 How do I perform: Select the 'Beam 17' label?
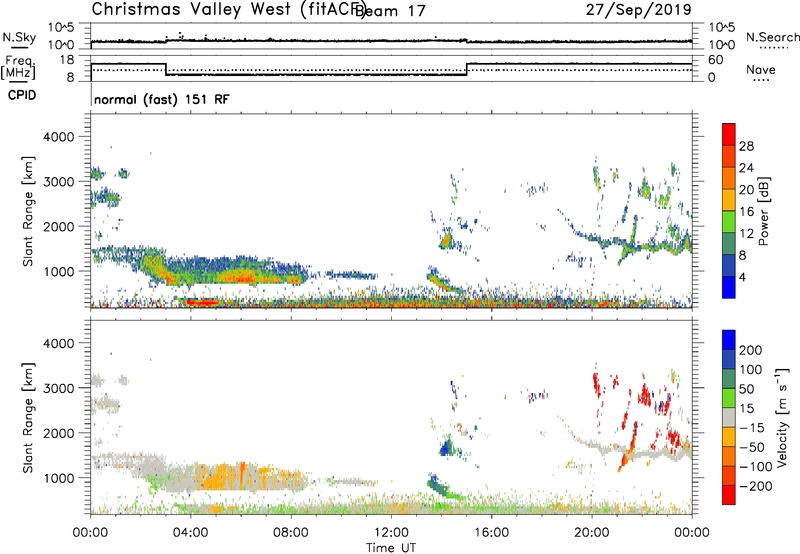point(390,11)
